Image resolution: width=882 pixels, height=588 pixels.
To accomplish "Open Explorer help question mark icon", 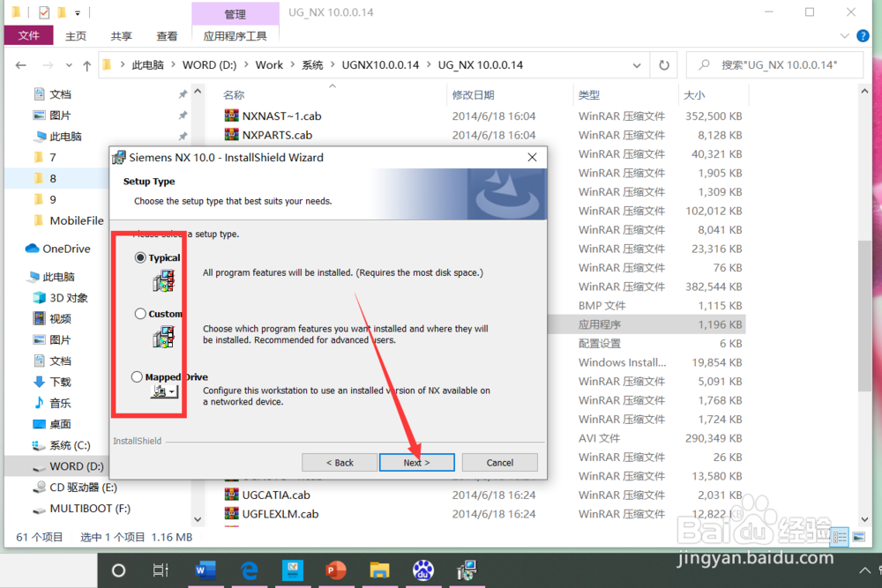I will click(x=863, y=36).
